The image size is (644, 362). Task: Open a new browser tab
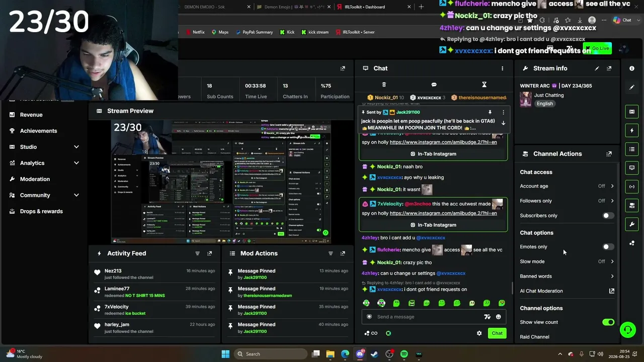click(421, 7)
